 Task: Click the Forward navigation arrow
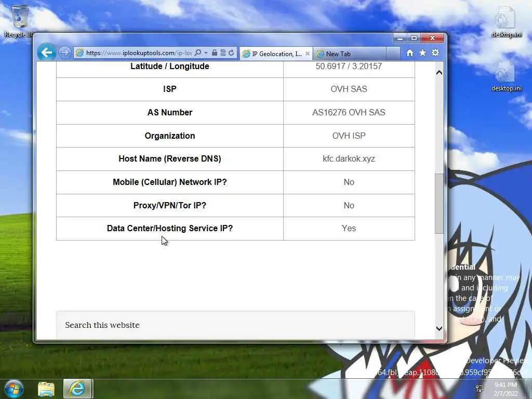[x=64, y=52]
